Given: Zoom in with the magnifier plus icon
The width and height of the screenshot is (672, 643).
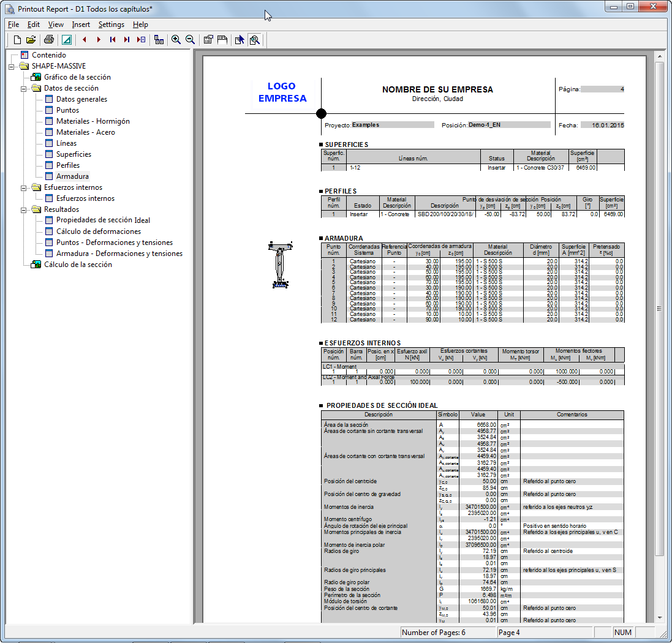Looking at the screenshot, I should coord(176,40).
